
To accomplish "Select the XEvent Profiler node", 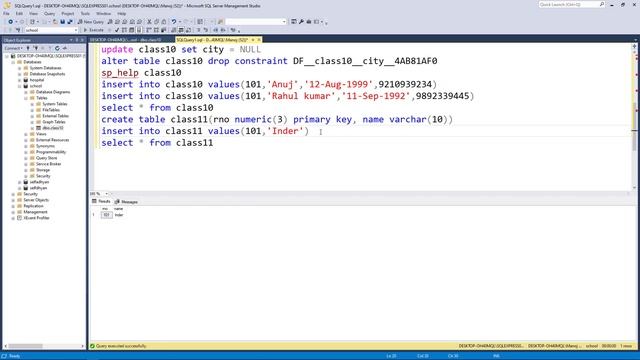I will point(36,218).
